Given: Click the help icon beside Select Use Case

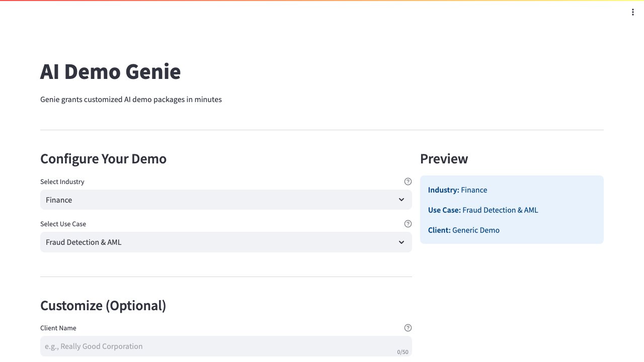Looking at the screenshot, I should click(x=408, y=224).
